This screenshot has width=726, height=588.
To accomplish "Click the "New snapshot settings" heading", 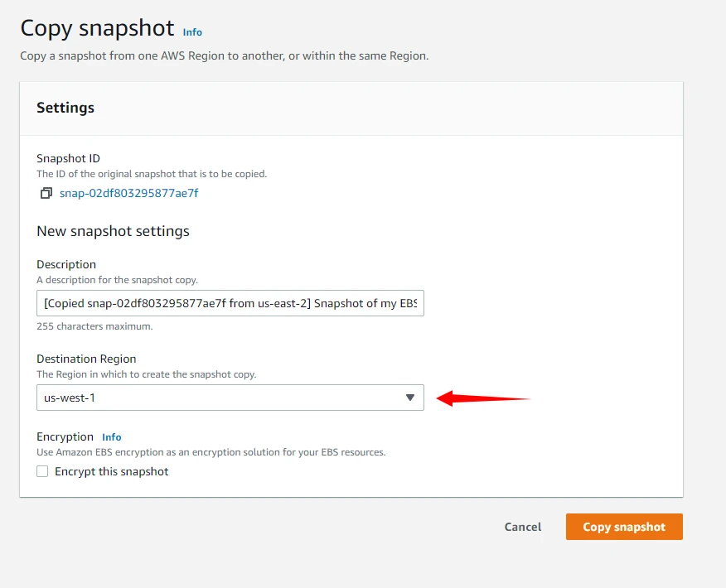I will (x=113, y=231).
